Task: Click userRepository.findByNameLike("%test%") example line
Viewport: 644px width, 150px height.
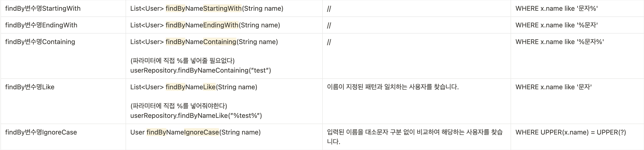Action: (x=196, y=115)
